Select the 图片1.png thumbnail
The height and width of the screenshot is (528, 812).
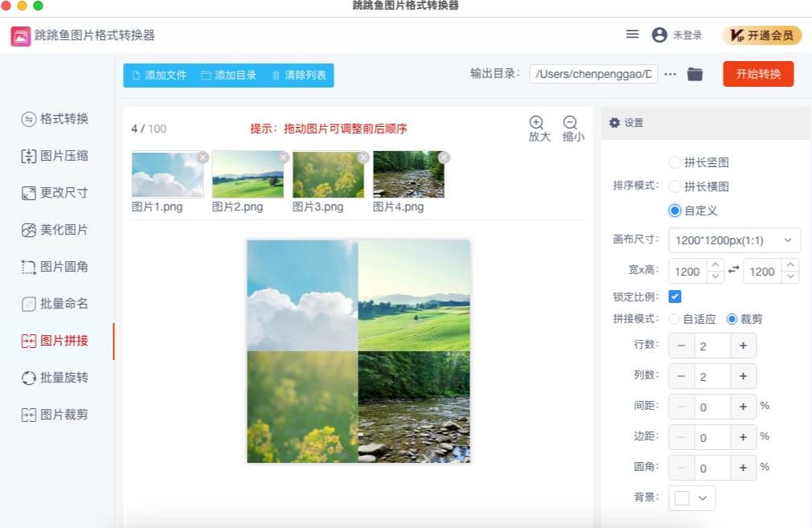coord(167,174)
